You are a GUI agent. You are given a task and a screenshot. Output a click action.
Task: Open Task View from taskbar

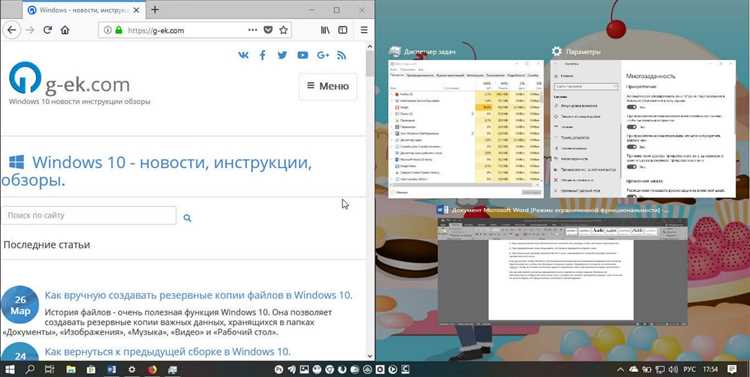coord(49,369)
